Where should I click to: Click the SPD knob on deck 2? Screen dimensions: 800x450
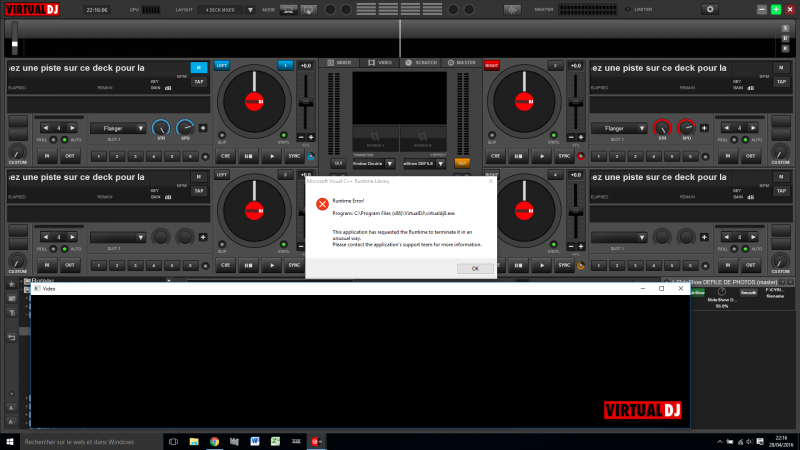(x=686, y=128)
